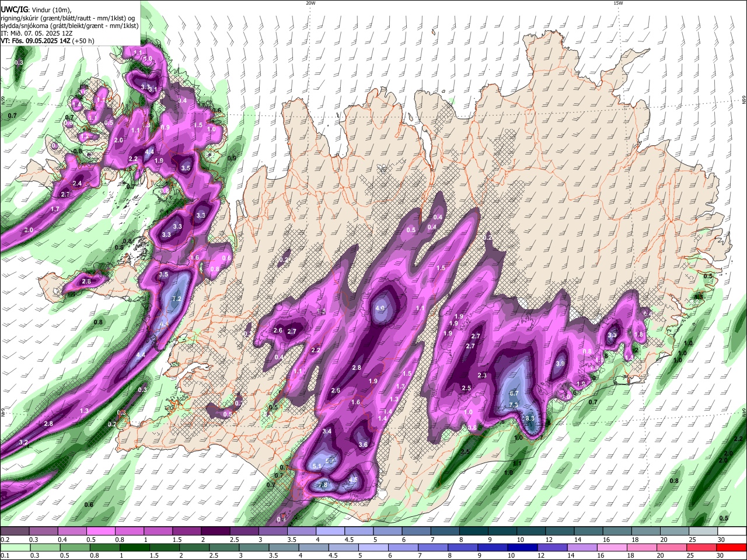Click the 7.8 value near the south coast
Image resolution: width=747 pixels, height=560 pixels.
click(x=323, y=485)
